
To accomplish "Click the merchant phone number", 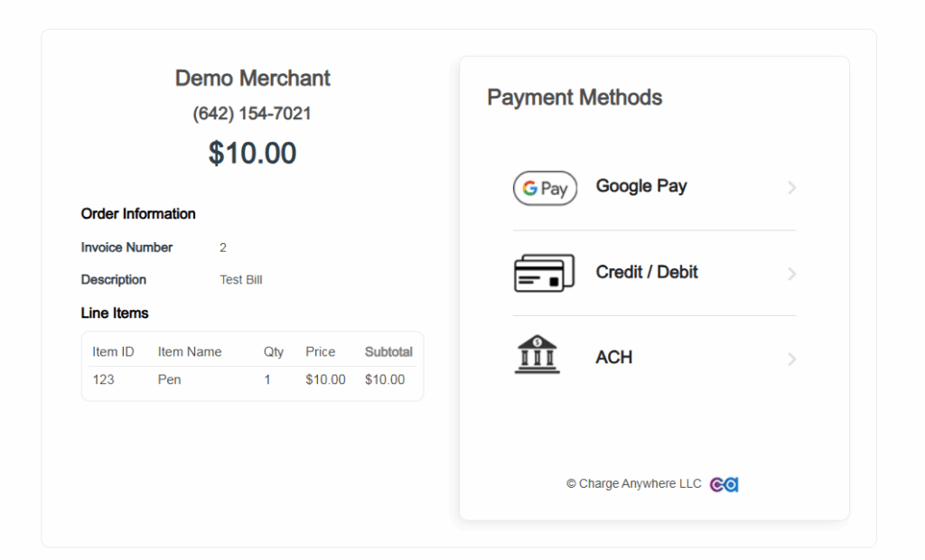I will tap(252, 114).
